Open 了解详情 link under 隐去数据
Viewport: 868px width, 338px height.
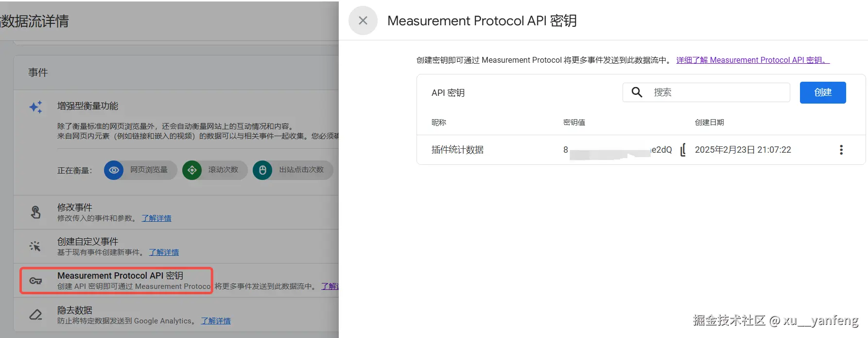coord(216,321)
